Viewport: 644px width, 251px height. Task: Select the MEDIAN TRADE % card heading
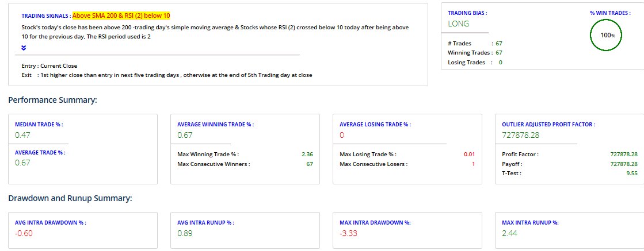[39, 124]
